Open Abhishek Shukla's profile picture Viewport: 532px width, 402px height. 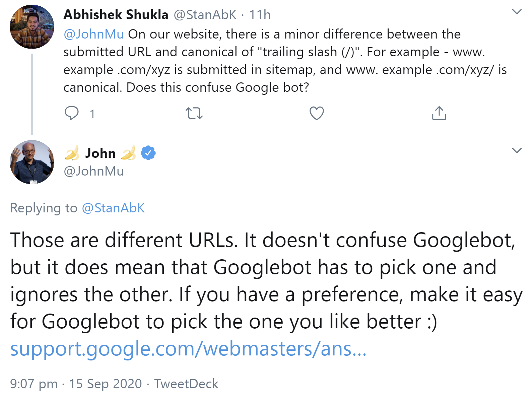32,26
